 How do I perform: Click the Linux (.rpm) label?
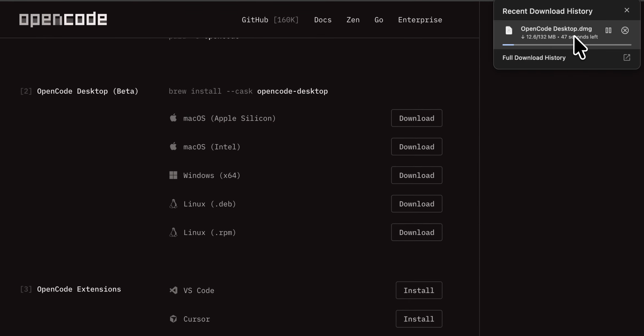point(210,233)
